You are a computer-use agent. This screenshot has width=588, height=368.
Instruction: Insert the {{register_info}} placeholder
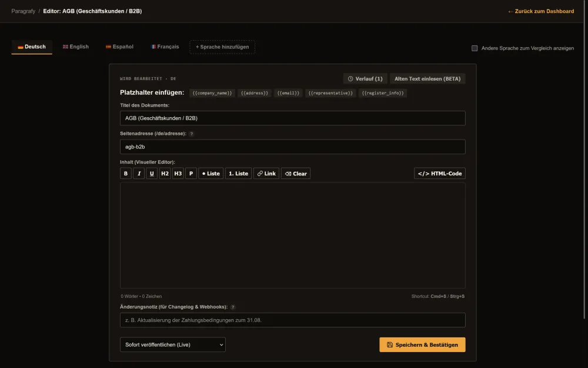[x=383, y=93]
